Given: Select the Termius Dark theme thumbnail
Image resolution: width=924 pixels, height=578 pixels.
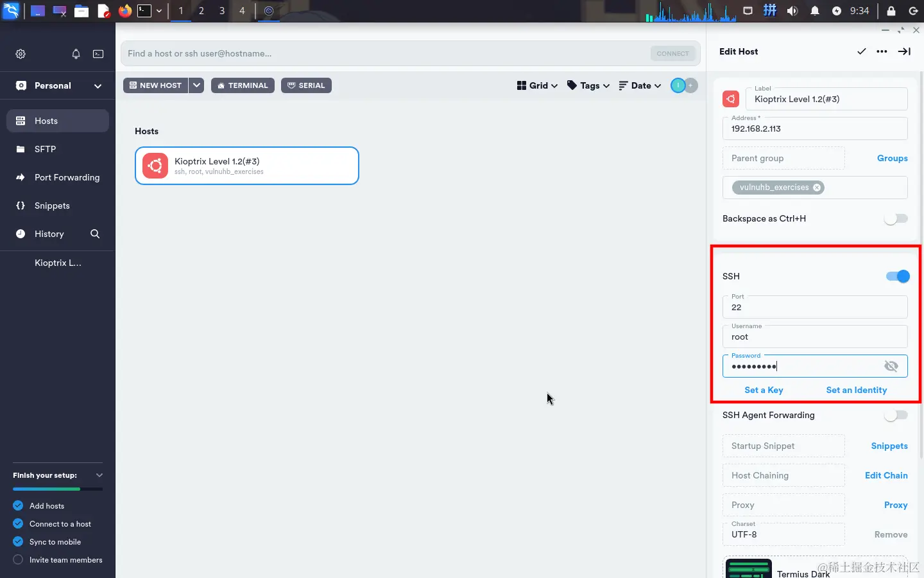Looking at the screenshot, I should pyautogui.click(x=749, y=569).
